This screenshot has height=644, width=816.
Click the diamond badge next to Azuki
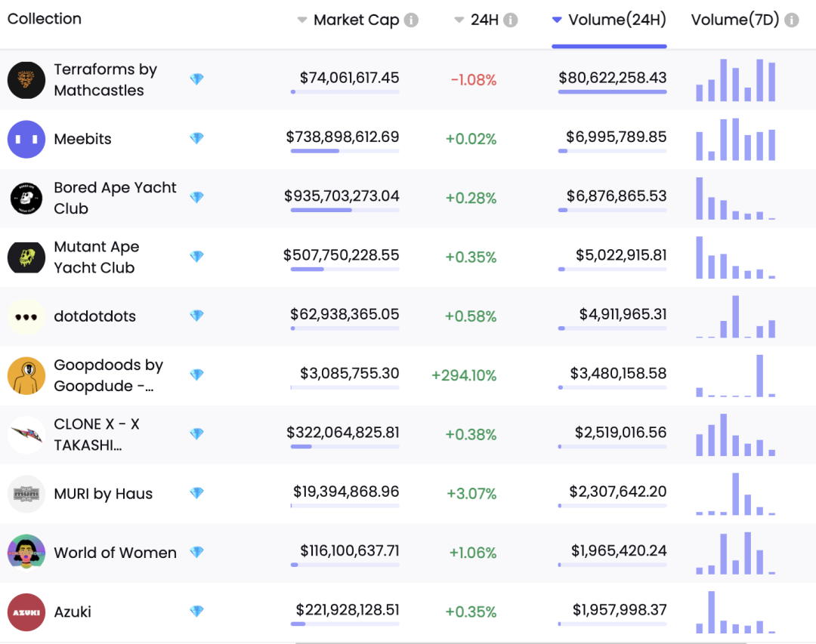click(196, 612)
